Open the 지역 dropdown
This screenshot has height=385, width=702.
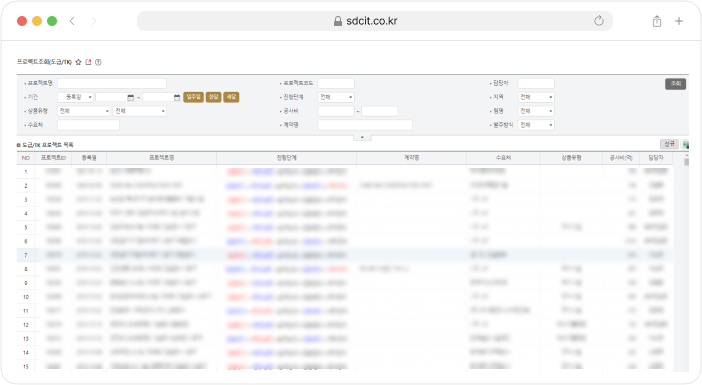536,97
